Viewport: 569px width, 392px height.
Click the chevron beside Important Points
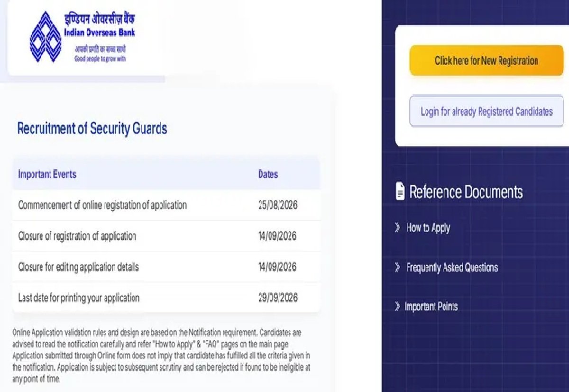[x=397, y=307]
